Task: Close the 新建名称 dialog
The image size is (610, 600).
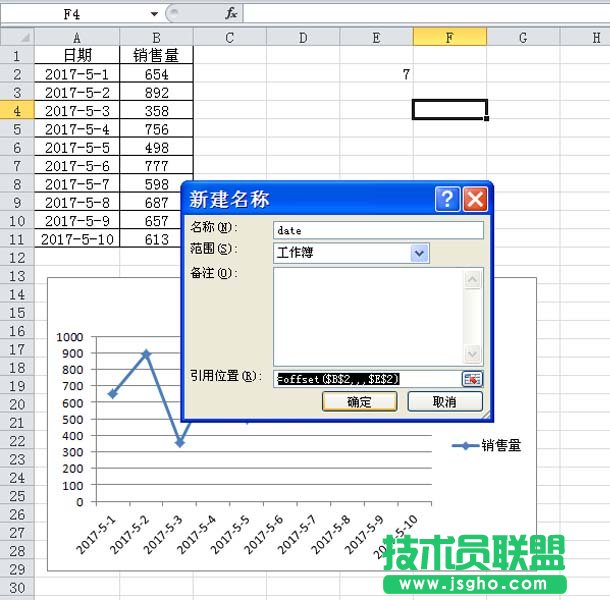Action: click(475, 199)
